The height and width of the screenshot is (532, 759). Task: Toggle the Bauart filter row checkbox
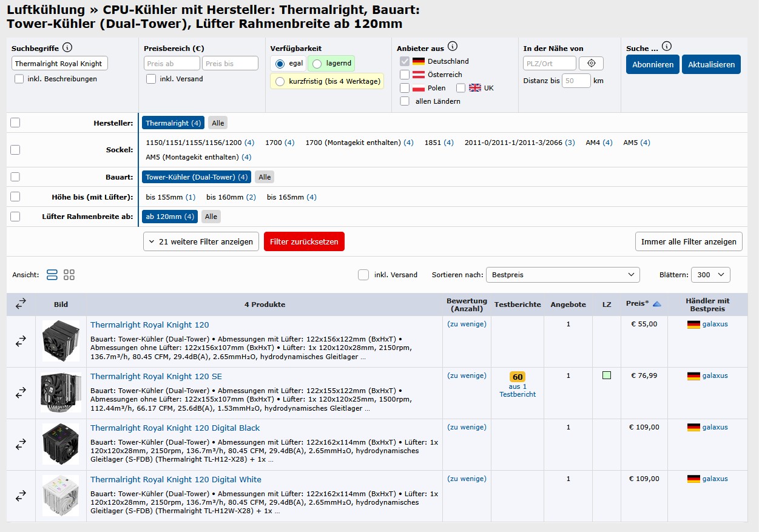(x=15, y=177)
